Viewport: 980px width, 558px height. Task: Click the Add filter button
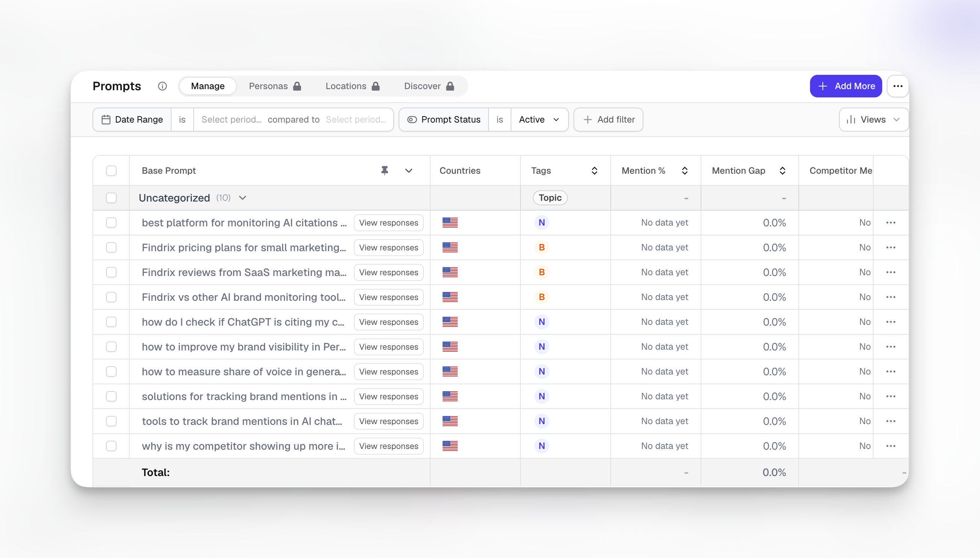[x=608, y=120]
